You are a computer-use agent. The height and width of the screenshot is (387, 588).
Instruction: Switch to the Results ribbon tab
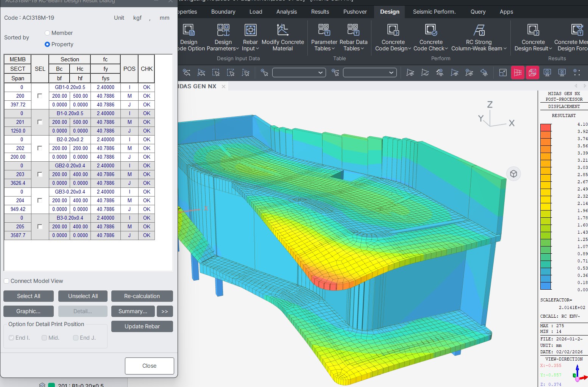pos(320,12)
